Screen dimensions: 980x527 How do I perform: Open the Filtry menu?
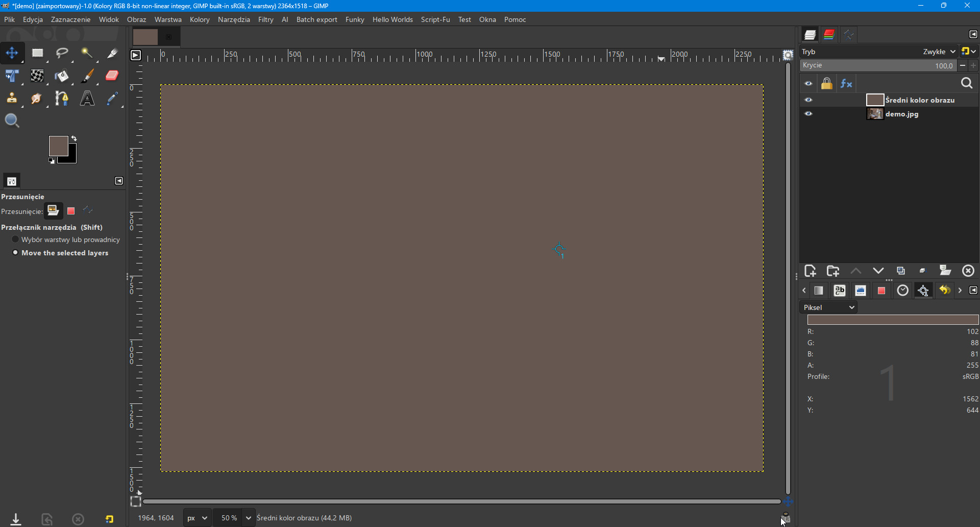click(265, 19)
